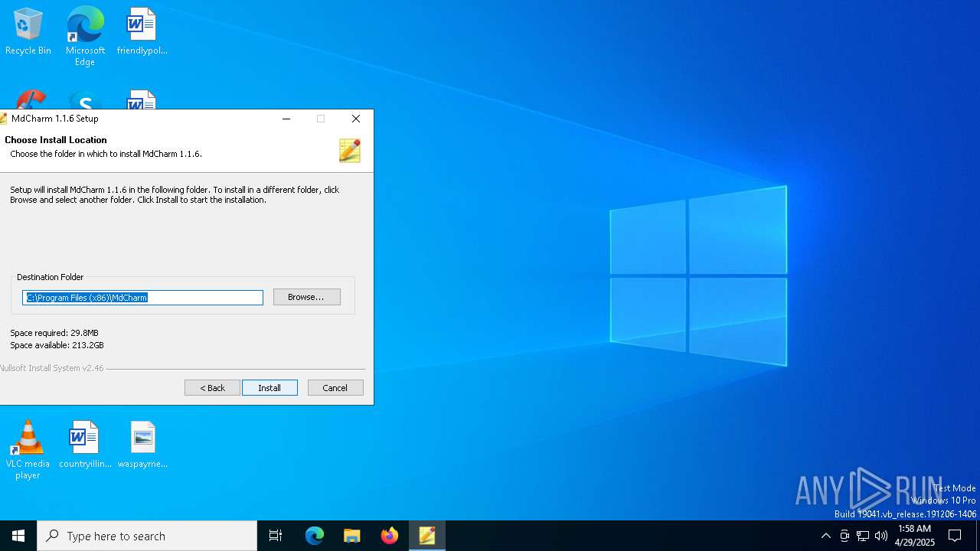980x551 pixels.
Task: Browse for a different install folder
Action: [x=306, y=297]
